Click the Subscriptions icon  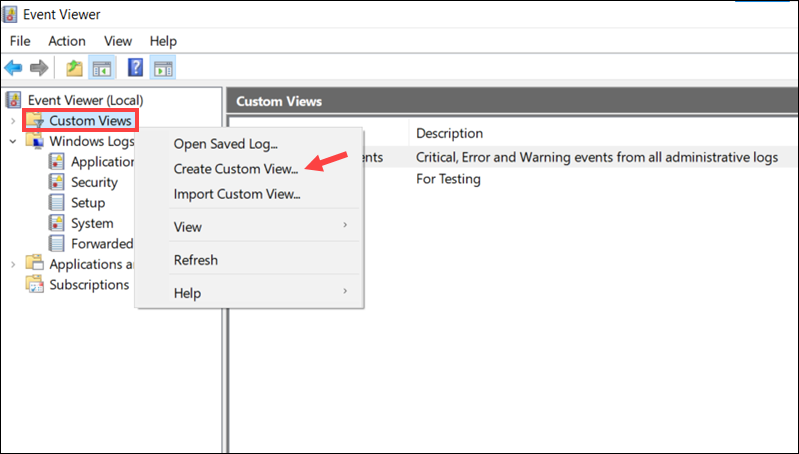[x=35, y=284]
